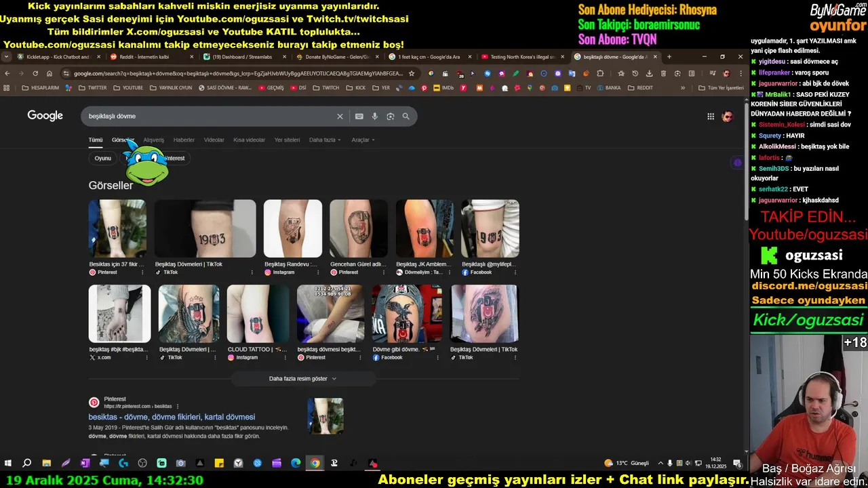Image resolution: width=868 pixels, height=488 pixels.
Task: Go back to the previous page
Action: tap(7, 73)
